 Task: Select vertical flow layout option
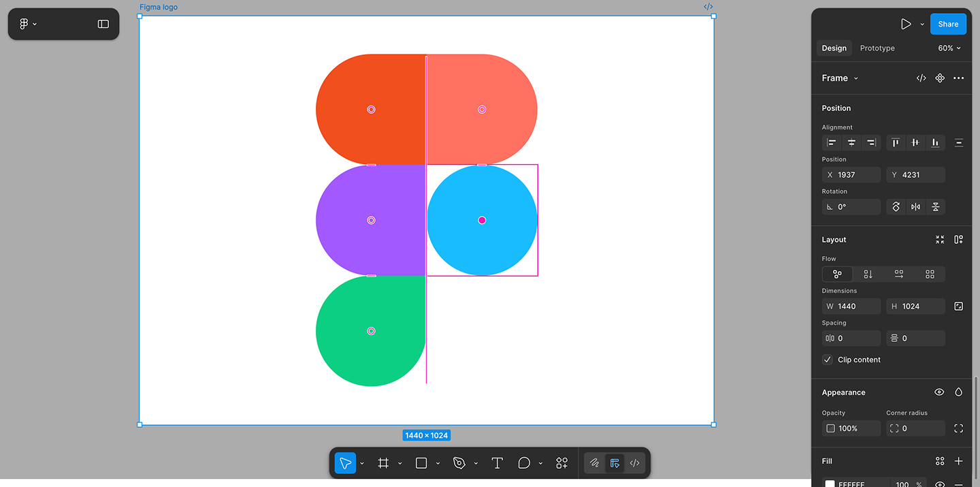[x=868, y=274]
